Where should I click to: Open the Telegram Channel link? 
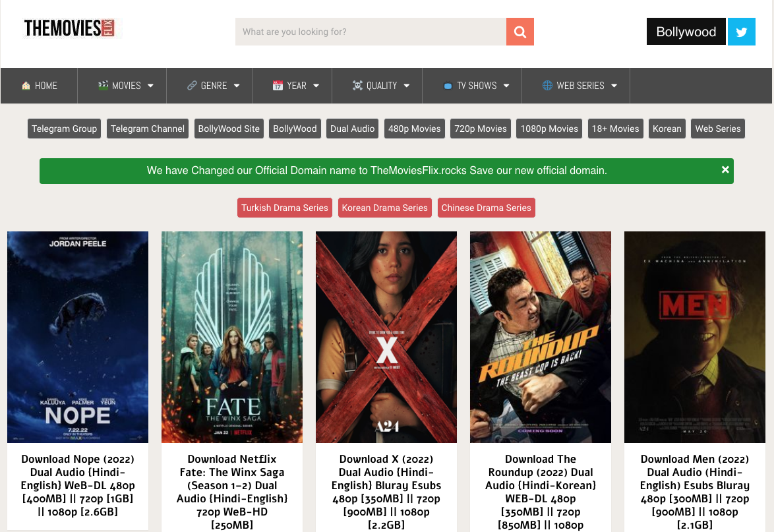(x=148, y=129)
